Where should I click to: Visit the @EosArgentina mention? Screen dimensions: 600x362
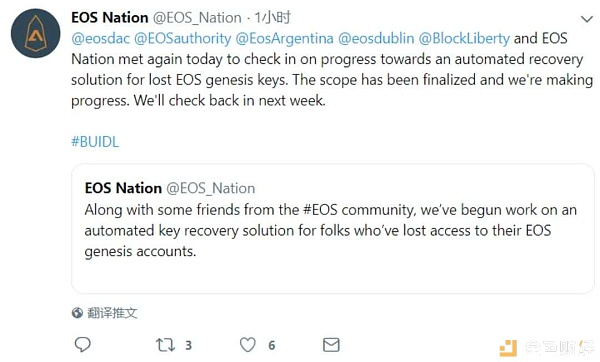point(284,38)
